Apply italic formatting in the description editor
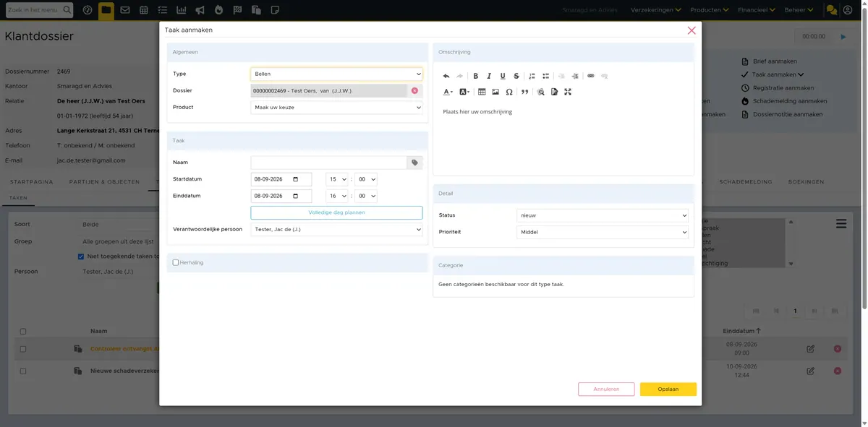The image size is (868, 427). pos(489,76)
